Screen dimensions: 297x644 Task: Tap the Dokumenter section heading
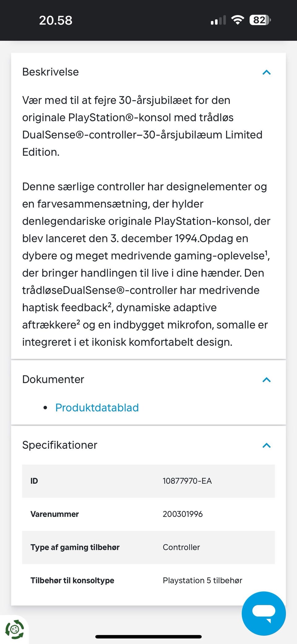click(53, 379)
